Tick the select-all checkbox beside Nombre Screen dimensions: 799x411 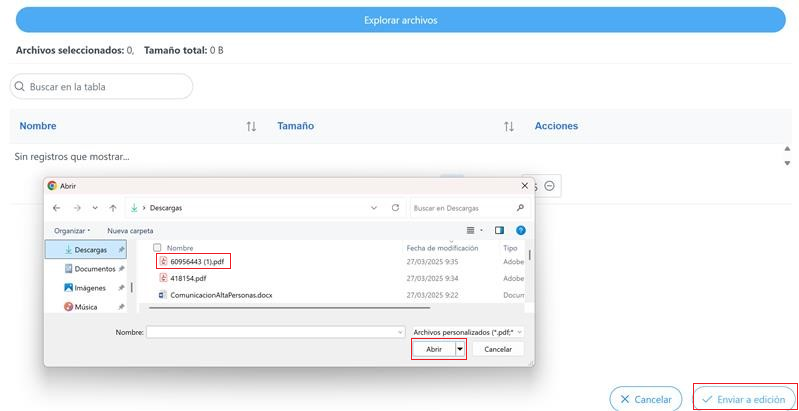point(157,248)
